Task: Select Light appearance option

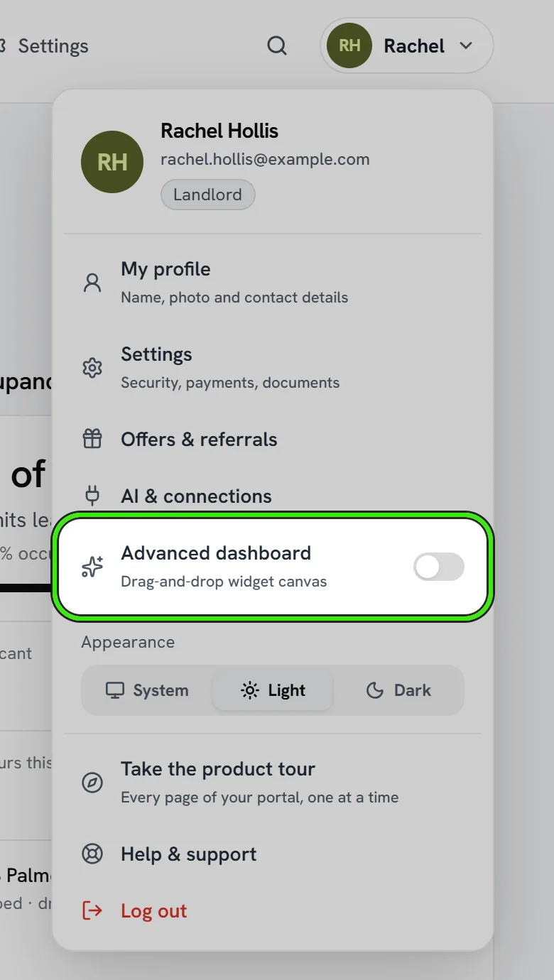Action: [x=273, y=690]
